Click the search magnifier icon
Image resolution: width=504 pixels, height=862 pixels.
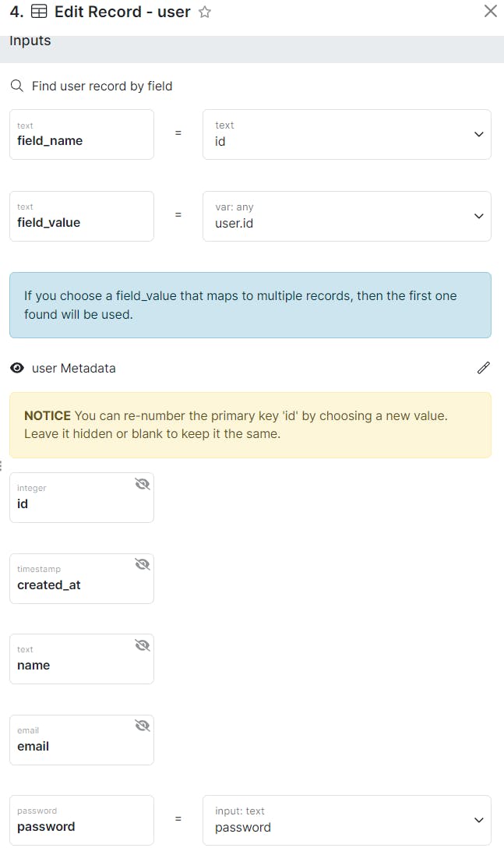pos(16,86)
